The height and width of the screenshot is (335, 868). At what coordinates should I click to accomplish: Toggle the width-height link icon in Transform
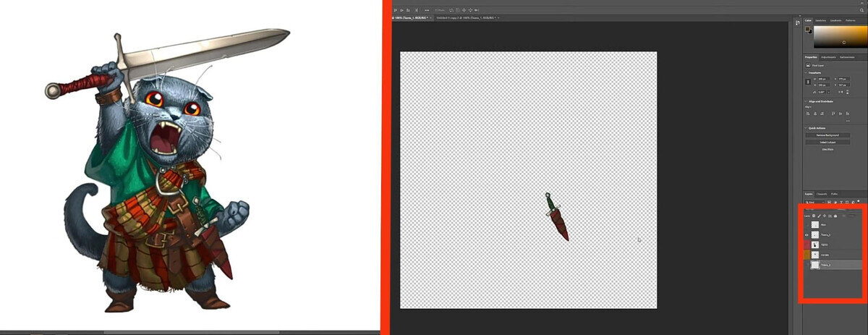(809, 82)
